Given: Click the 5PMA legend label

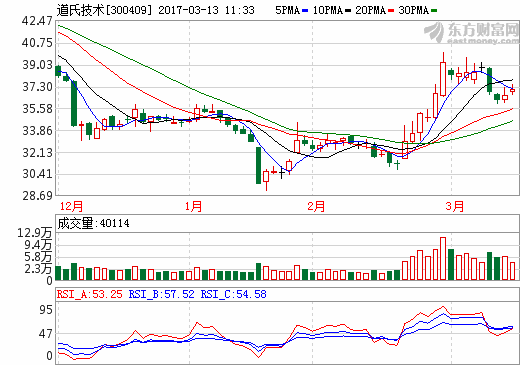Looking at the screenshot, I should 287,10.
